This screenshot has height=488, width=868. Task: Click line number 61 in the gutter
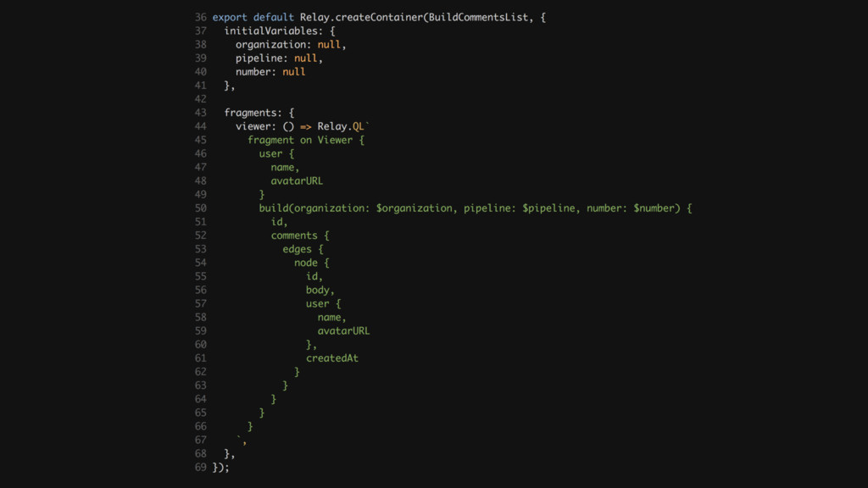(200, 358)
